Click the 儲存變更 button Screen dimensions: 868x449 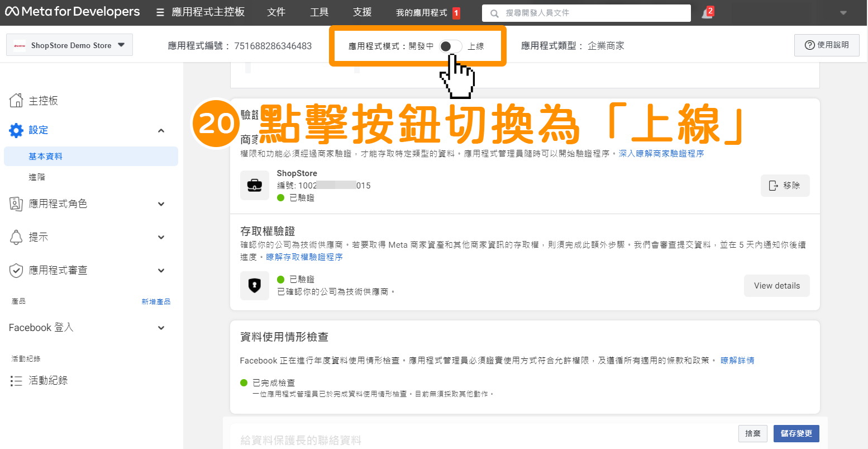(x=797, y=433)
